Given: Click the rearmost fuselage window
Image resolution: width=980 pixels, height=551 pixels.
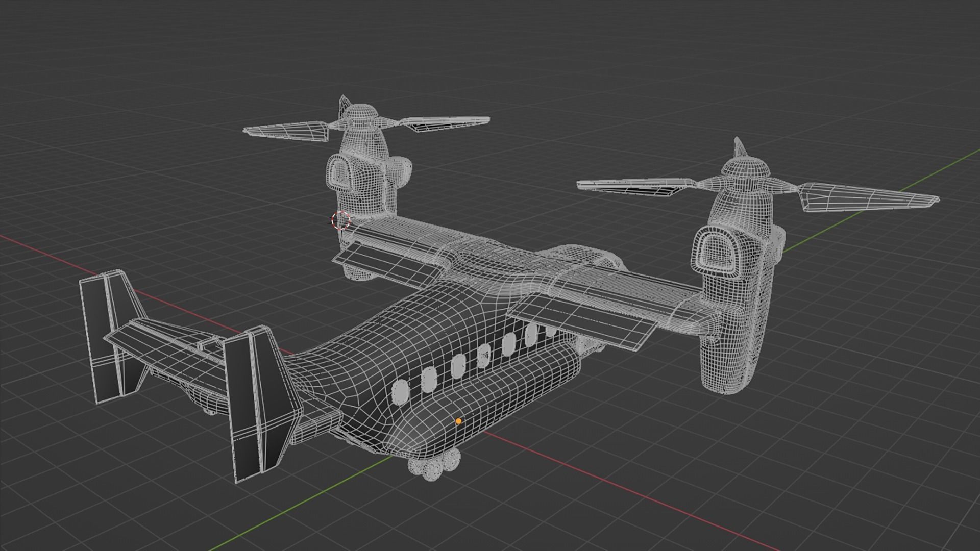Looking at the screenshot, I should point(401,392).
